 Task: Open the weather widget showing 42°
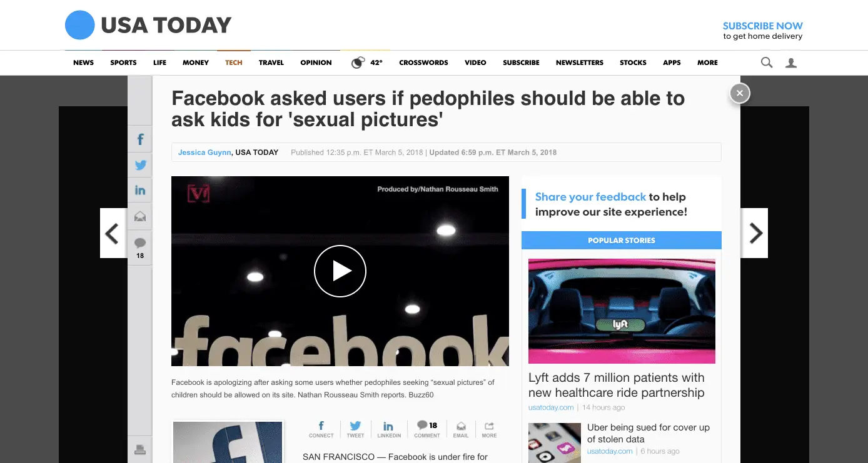(x=367, y=62)
